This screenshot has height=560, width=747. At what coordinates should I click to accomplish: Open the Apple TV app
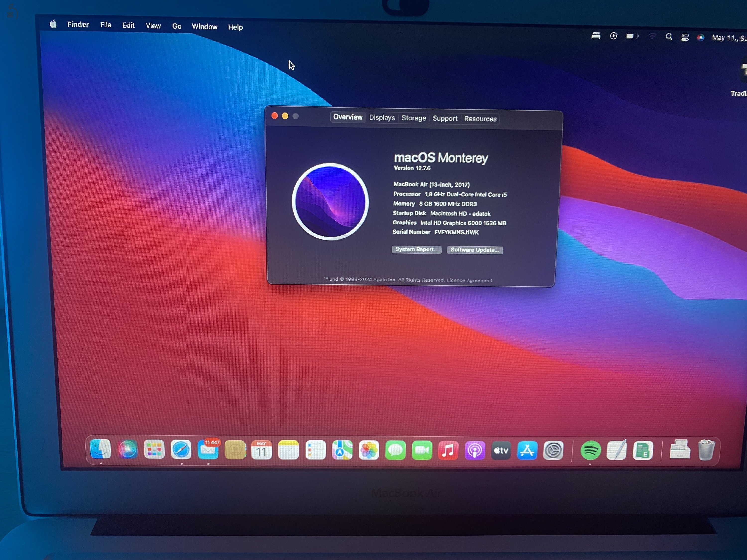click(x=501, y=450)
